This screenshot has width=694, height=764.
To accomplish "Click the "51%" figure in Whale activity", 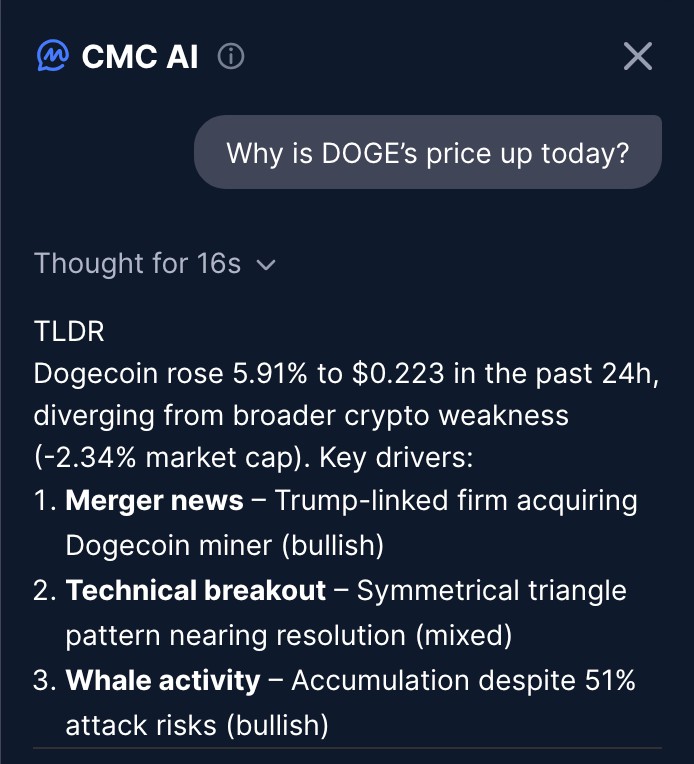I will pos(610,681).
